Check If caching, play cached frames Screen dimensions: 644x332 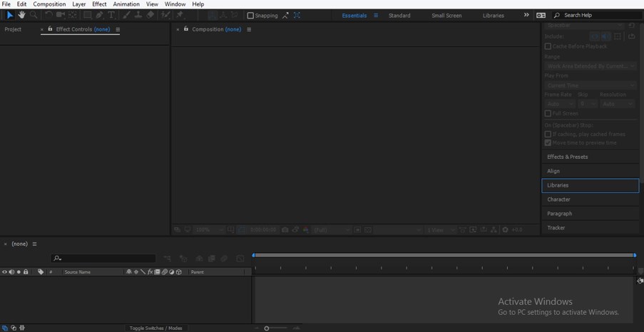pyautogui.click(x=548, y=134)
